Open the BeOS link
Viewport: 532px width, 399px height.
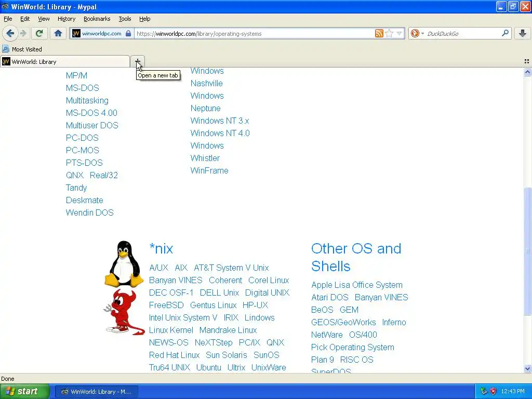coord(322,310)
